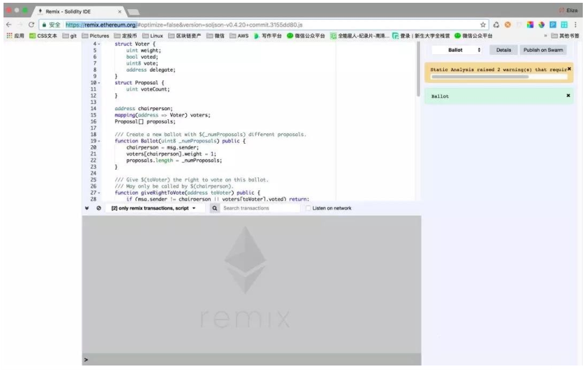Screen dimensions: 587x392
Task: Toggle the terminal with double-chevron icon
Action: pos(87,209)
